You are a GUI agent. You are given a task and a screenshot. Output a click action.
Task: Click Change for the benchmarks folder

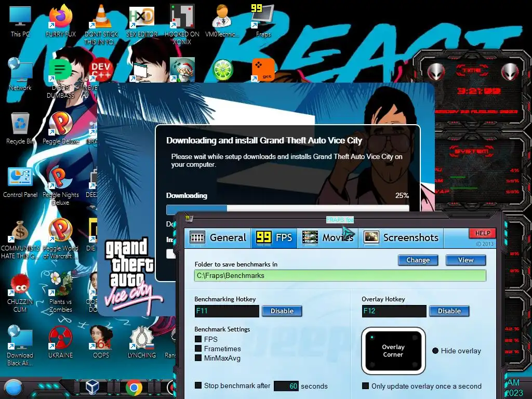click(x=418, y=260)
